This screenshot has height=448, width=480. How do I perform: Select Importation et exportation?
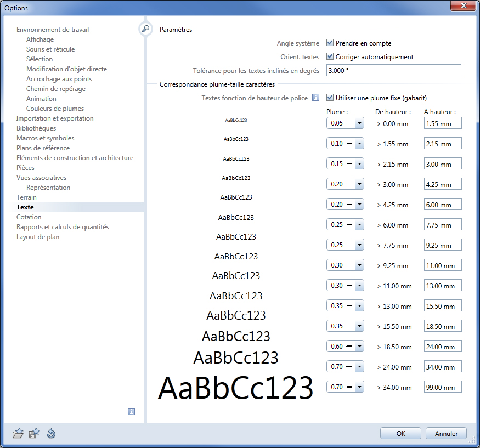[55, 118]
